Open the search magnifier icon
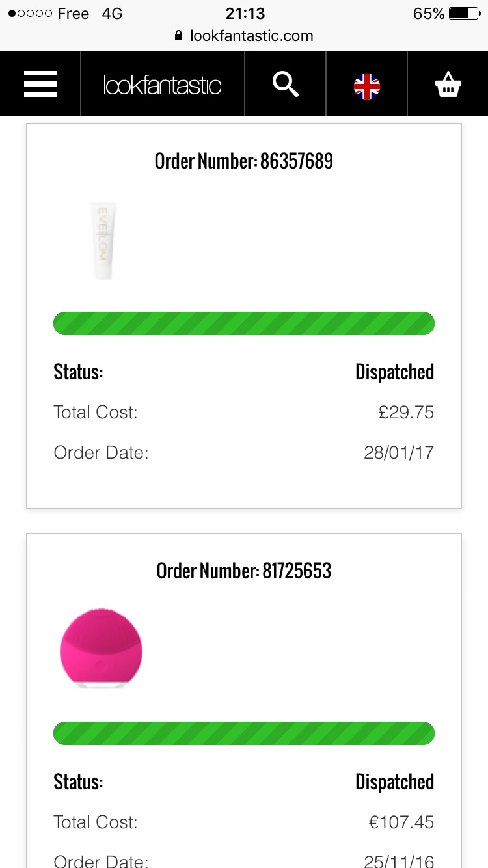This screenshot has height=868, width=488. [x=285, y=85]
